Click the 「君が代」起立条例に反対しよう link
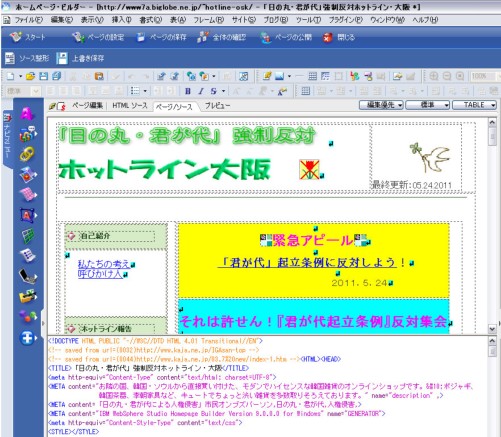 [x=307, y=263]
